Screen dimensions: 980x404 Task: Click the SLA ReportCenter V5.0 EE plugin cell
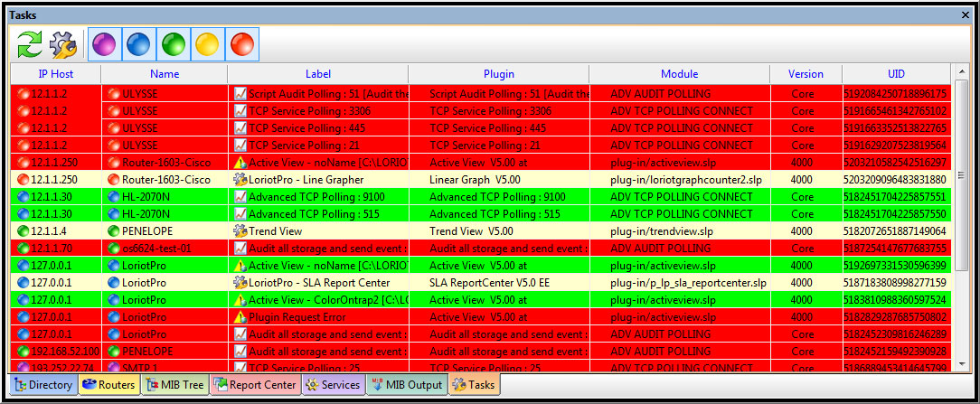499,282
